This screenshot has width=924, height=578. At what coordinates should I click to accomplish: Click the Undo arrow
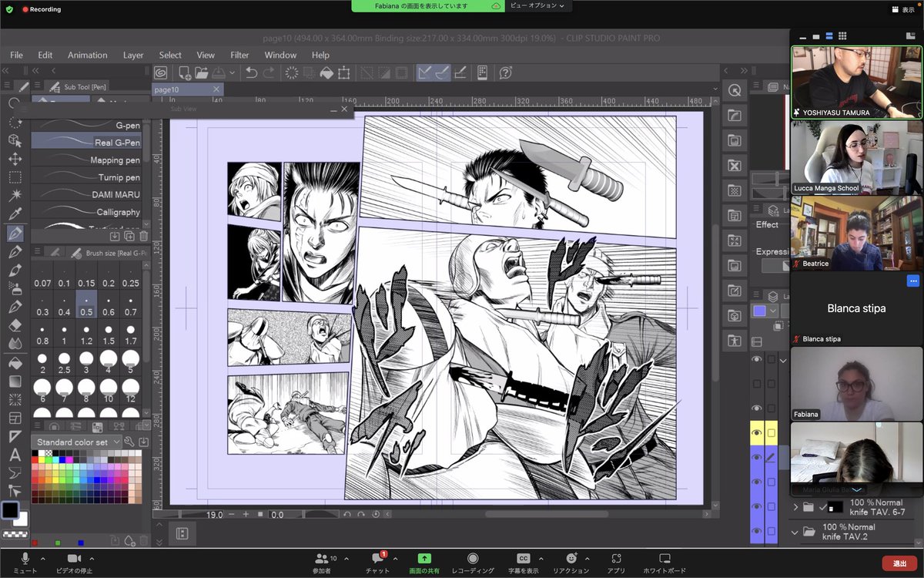pyautogui.click(x=251, y=72)
